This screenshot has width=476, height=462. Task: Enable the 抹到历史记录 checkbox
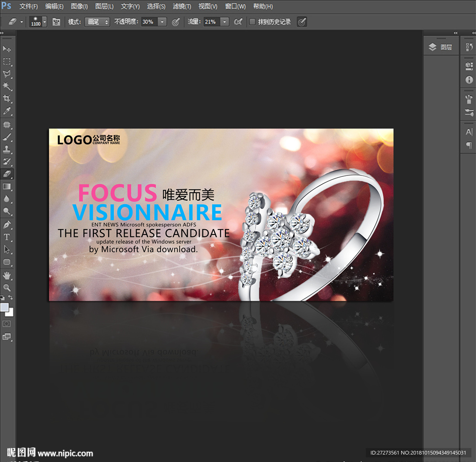[x=252, y=22]
